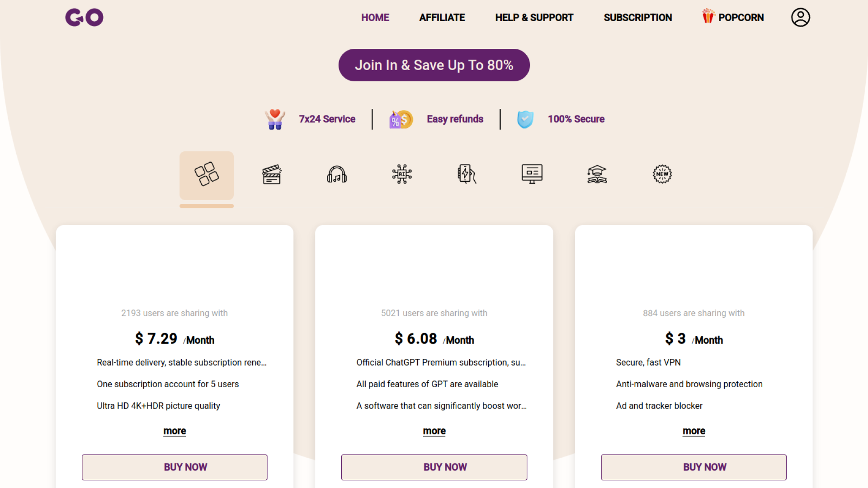868x488 pixels.
Task: Open the movie clapperboard category
Action: click(x=272, y=174)
